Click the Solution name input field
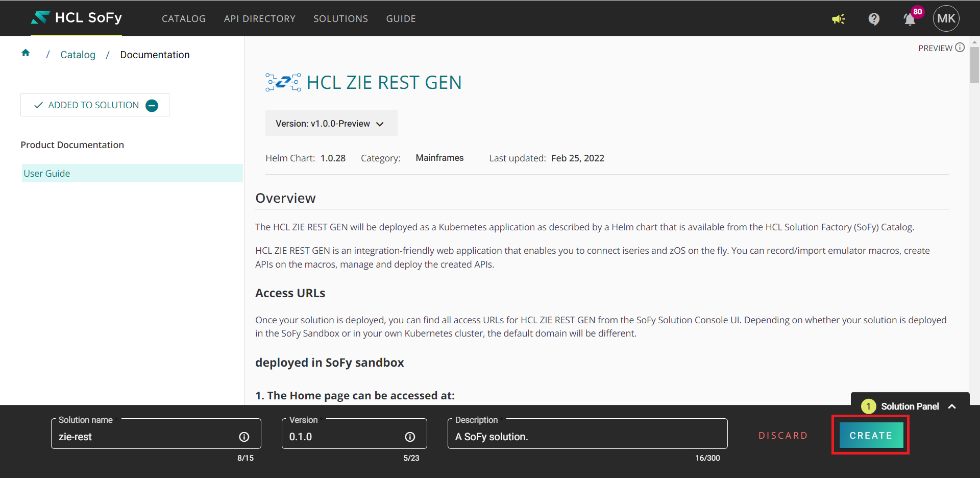Image resolution: width=980 pixels, height=478 pixels. coord(156,434)
